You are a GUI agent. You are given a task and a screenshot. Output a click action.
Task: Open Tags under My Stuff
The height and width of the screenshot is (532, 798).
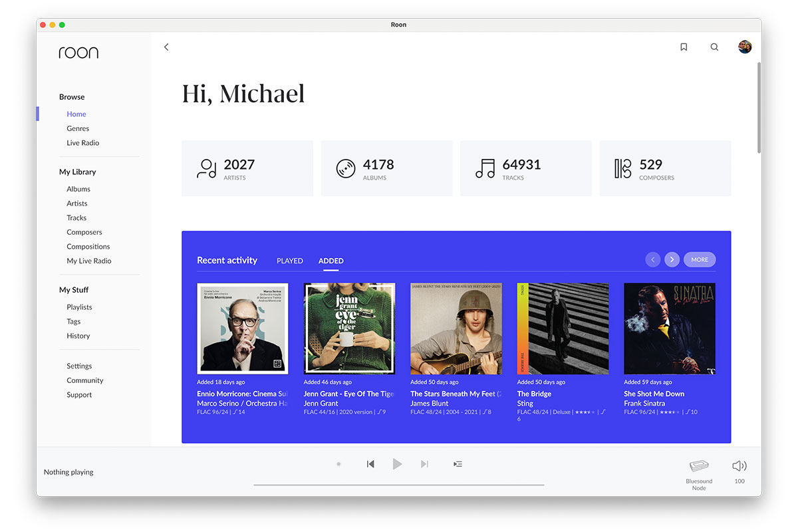tap(74, 322)
